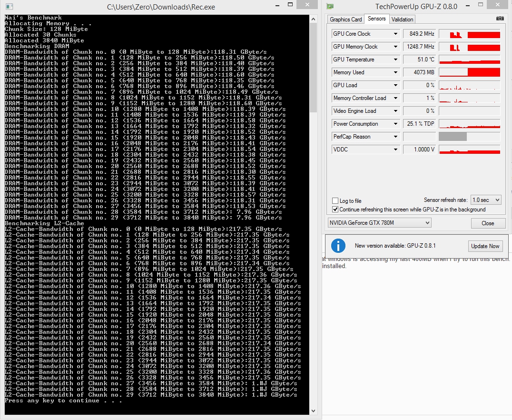Click the GPU Memory Clock history graph
This screenshot has height=420, width=512.
(469, 47)
